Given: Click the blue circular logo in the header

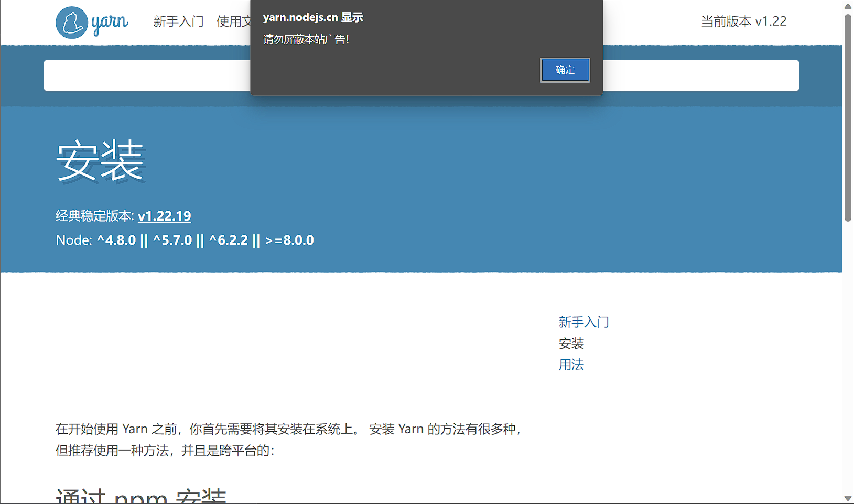Looking at the screenshot, I should click(72, 22).
